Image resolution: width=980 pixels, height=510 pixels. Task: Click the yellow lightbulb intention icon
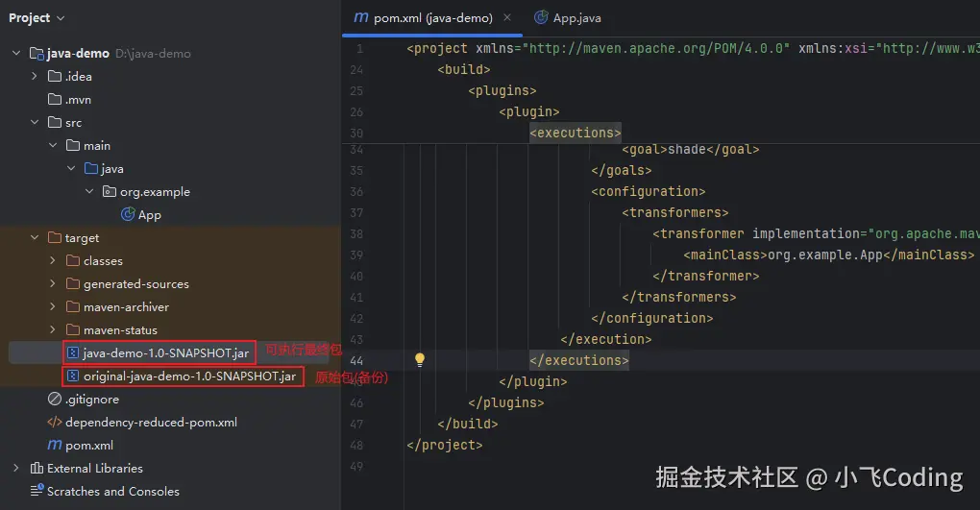(420, 359)
